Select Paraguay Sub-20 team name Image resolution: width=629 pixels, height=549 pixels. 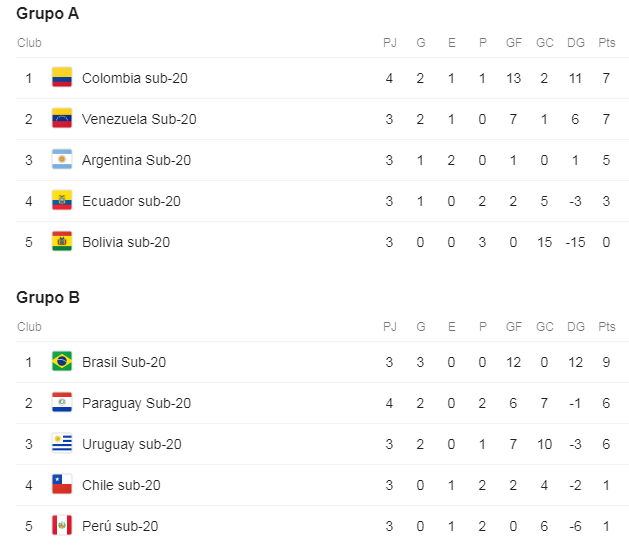(136, 403)
